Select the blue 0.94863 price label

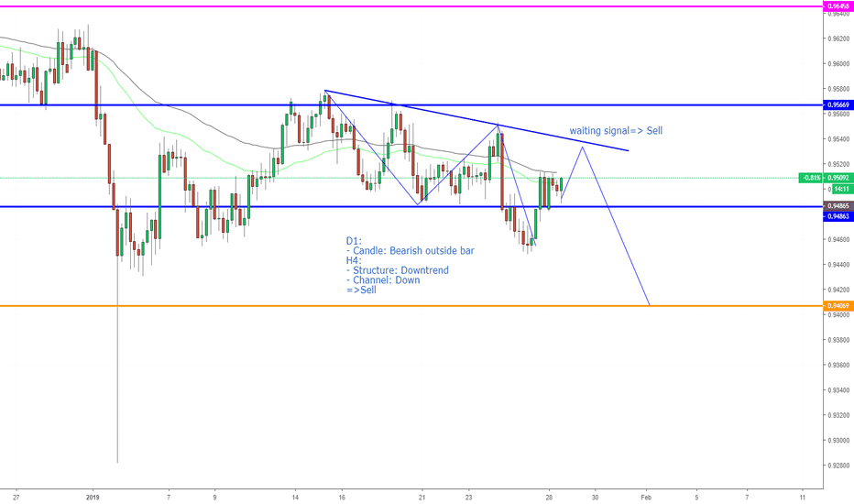(838, 216)
